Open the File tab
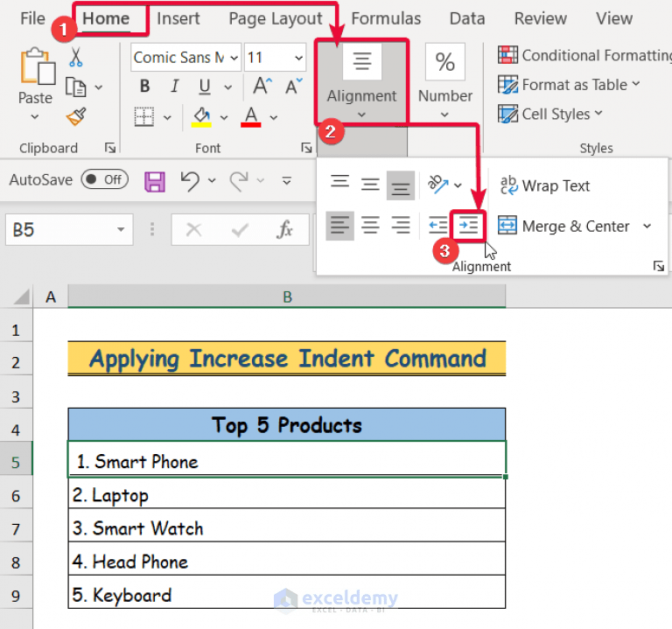The image size is (672, 629). tap(32, 18)
